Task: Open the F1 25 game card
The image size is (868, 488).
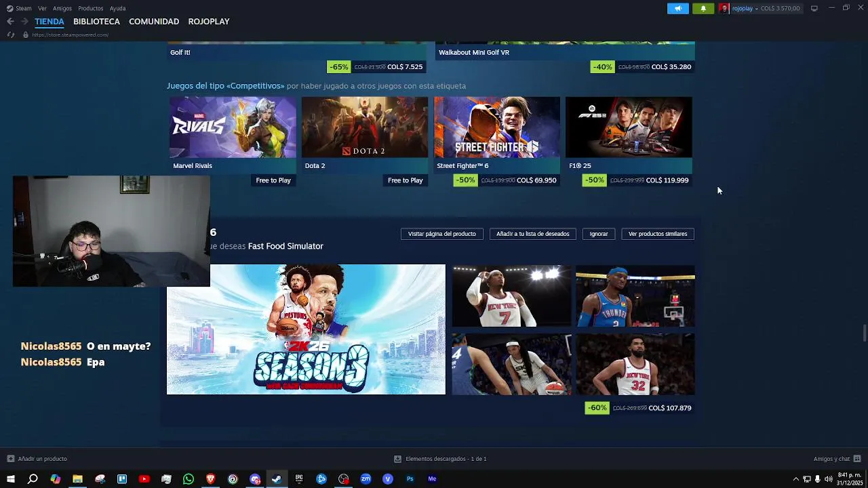Action: (629, 134)
